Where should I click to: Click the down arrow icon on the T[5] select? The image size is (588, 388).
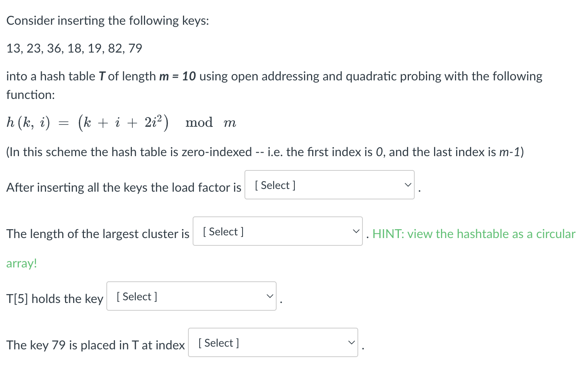click(x=270, y=296)
